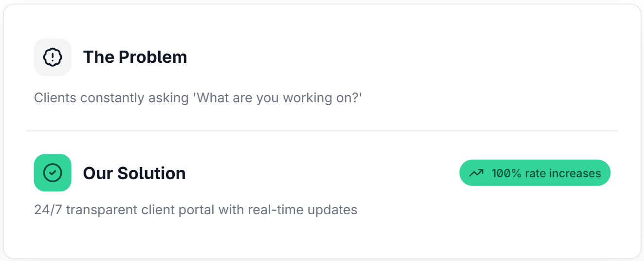The height and width of the screenshot is (261, 644).
Task: Click the word "Clients" in the problem description
Action: point(55,98)
